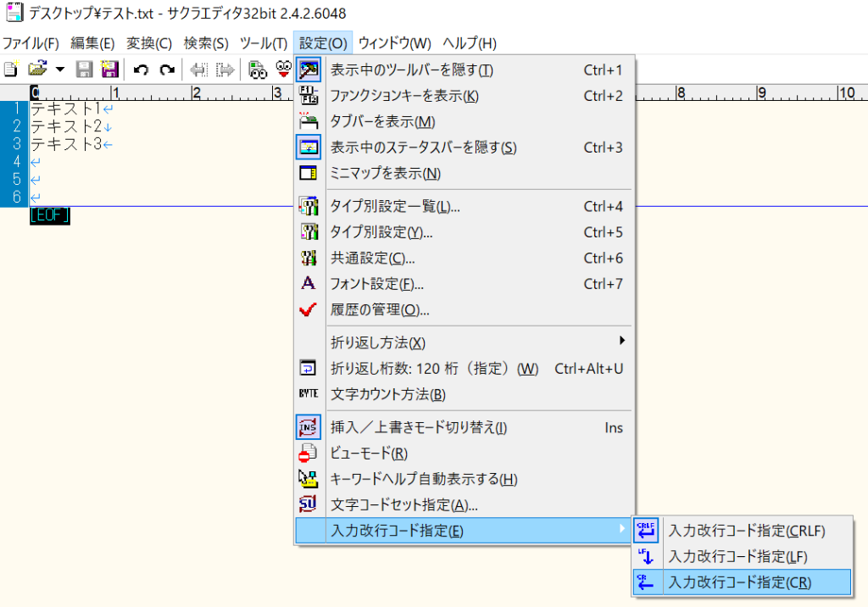The width and height of the screenshot is (868, 607).
Task: Click line number 4 in the gutter
Action: [16, 161]
